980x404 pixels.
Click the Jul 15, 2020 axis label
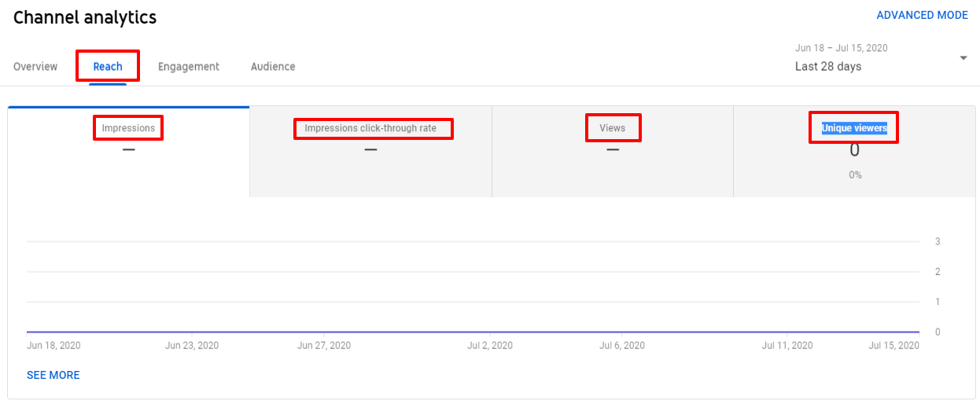click(x=893, y=346)
